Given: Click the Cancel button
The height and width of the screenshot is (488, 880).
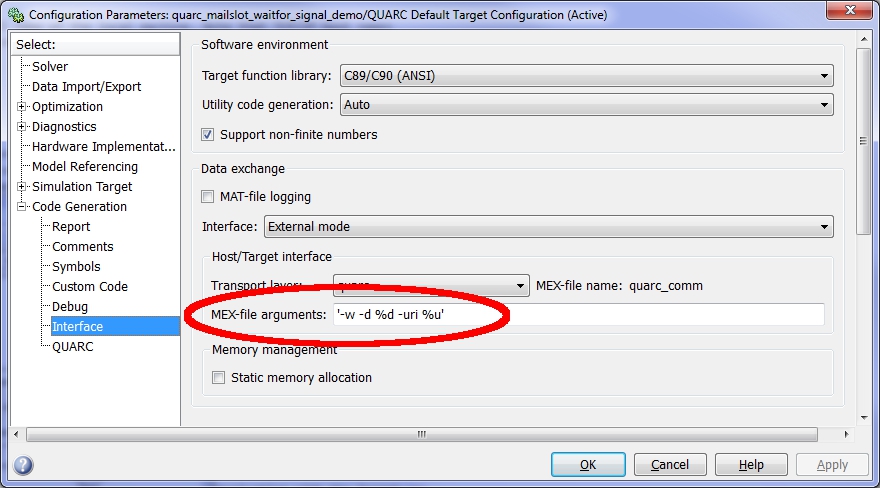Looking at the screenshot, I should click(670, 465).
